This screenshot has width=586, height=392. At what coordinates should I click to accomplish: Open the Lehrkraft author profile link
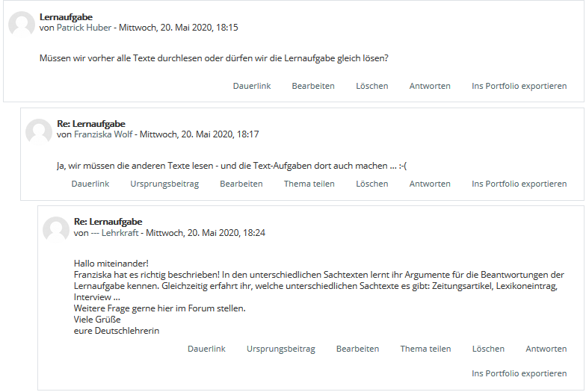(115, 233)
